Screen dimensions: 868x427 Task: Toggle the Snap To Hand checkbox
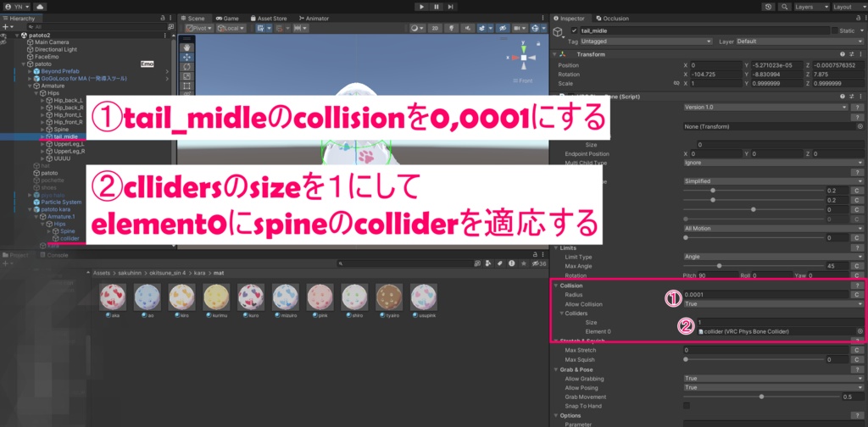[x=687, y=406]
